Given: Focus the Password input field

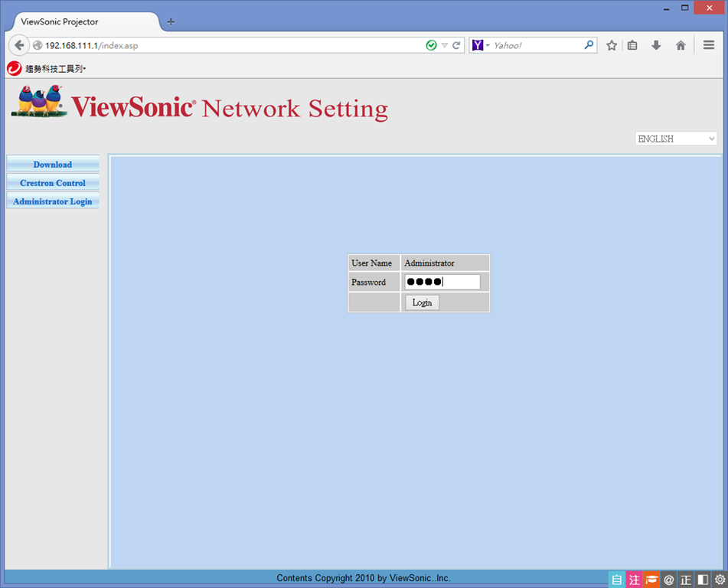Looking at the screenshot, I should tap(442, 282).
